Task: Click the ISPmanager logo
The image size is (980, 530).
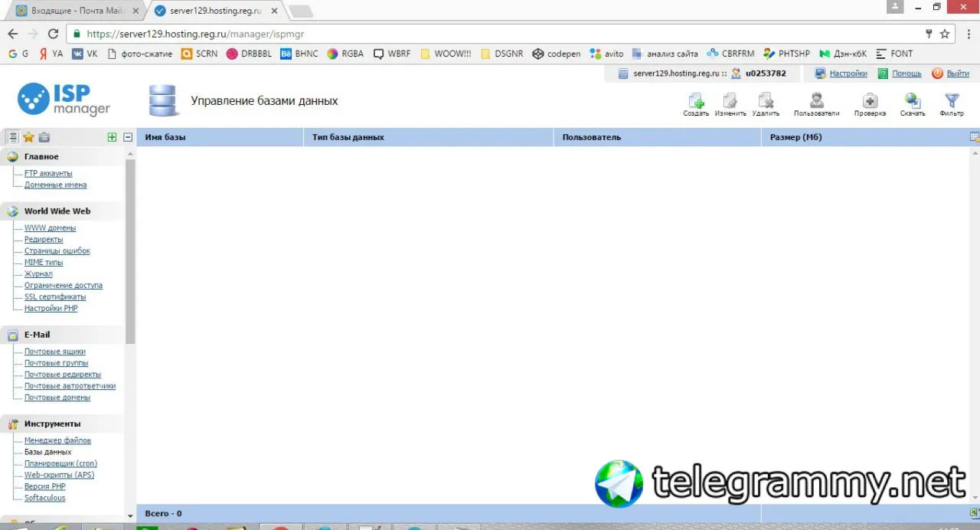Action: [64, 100]
